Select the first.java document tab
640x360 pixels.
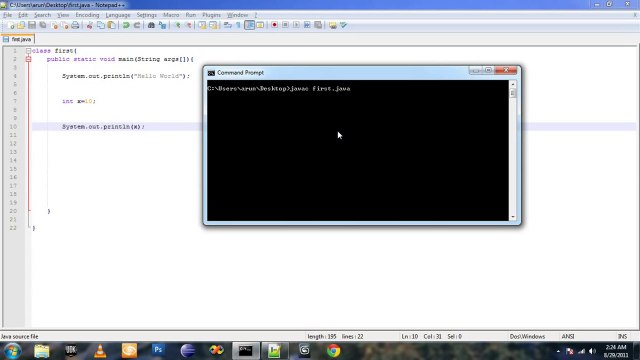coord(18,39)
